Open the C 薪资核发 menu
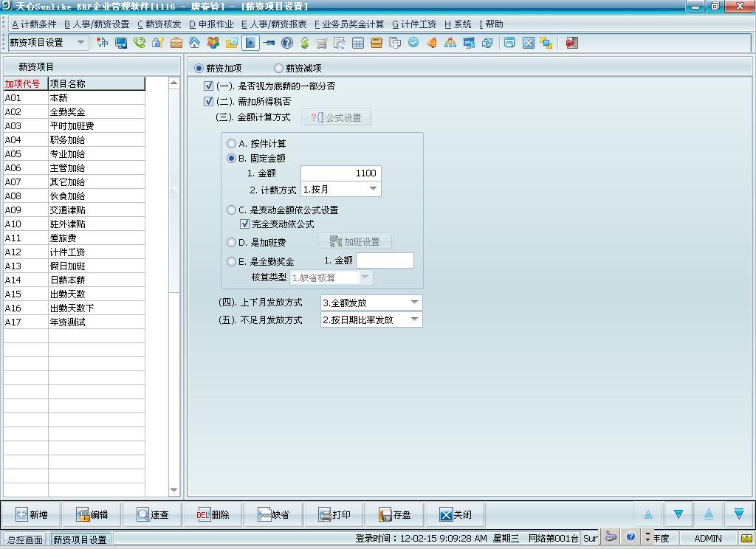This screenshot has height=549, width=756. [x=159, y=24]
